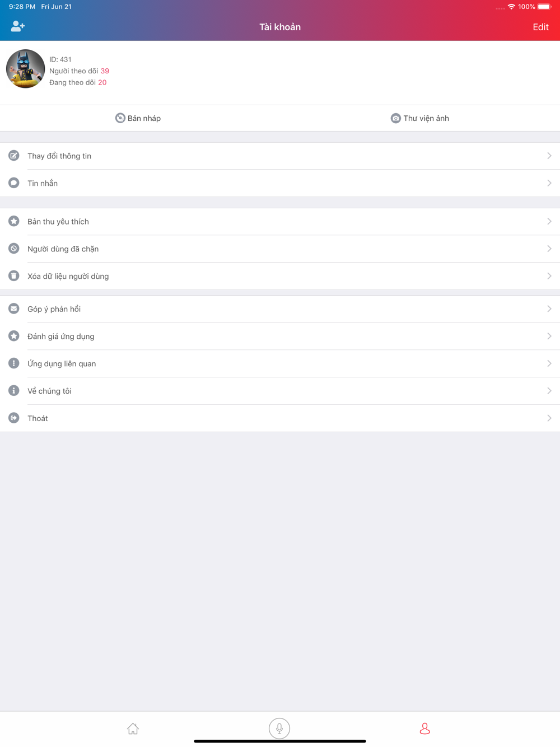Tap the Người theo dõi count 39
The width and height of the screenshot is (560, 747).
pos(105,71)
